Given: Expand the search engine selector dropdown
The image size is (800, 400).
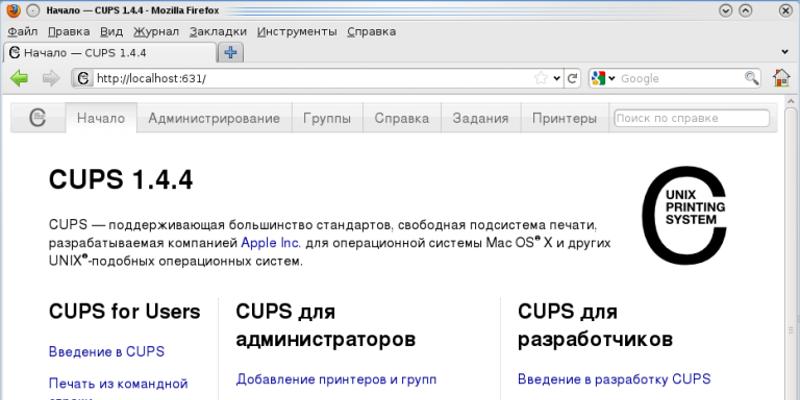Looking at the screenshot, I should click(611, 79).
